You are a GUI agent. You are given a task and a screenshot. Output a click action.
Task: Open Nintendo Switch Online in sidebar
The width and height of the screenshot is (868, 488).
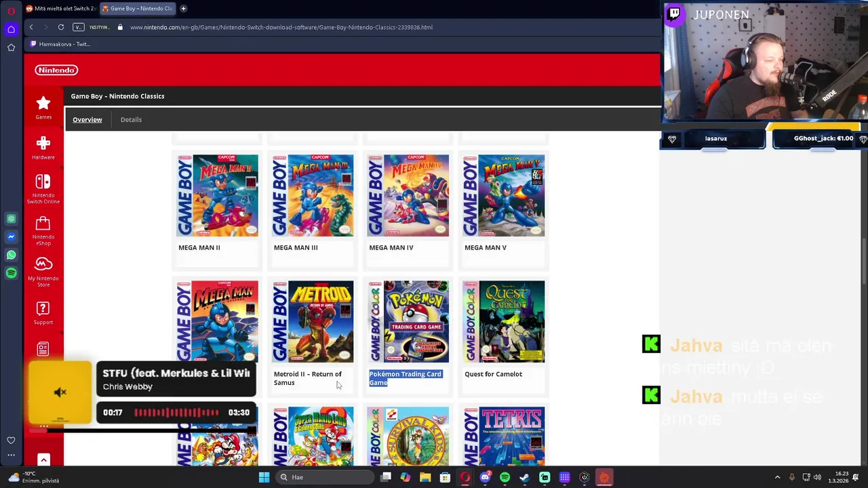(43, 189)
